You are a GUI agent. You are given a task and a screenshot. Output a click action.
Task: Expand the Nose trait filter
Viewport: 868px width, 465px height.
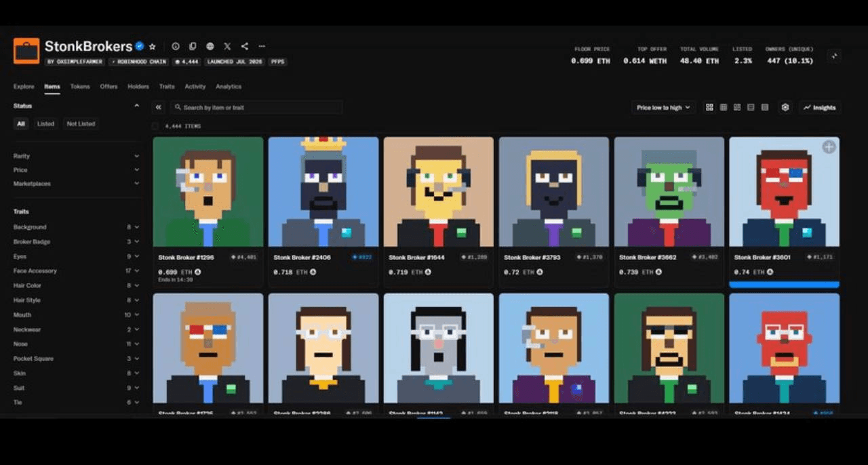tap(77, 344)
